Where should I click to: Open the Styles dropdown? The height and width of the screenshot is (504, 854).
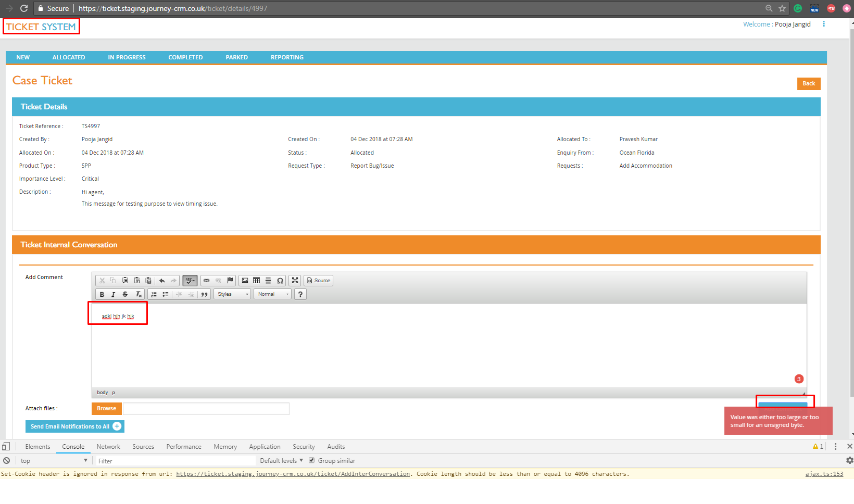pyautogui.click(x=232, y=294)
